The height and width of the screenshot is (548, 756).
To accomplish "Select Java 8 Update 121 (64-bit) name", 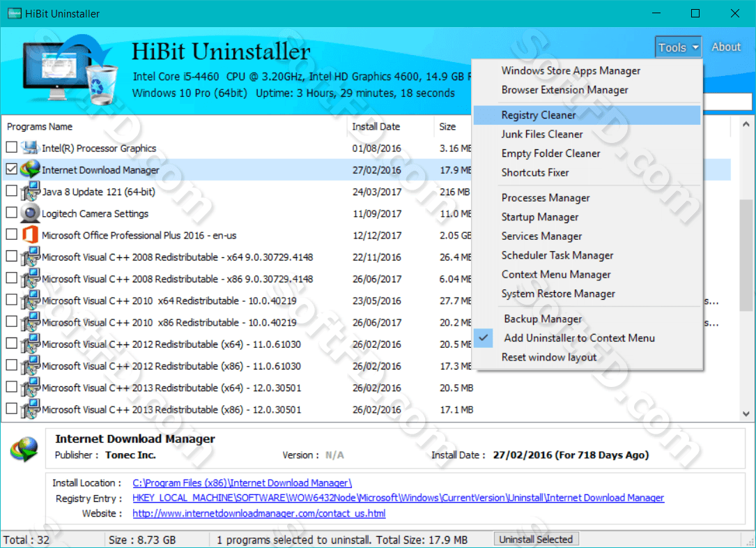I will [98, 192].
